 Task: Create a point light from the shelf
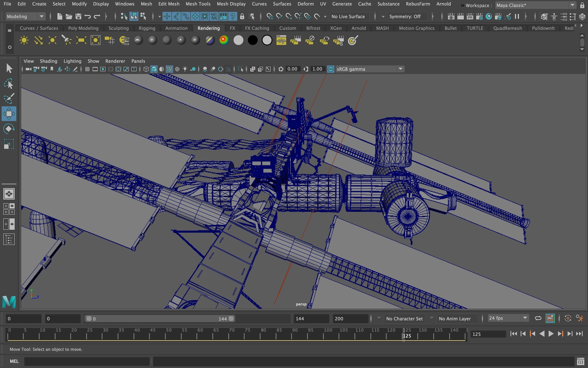click(x=52, y=40)
